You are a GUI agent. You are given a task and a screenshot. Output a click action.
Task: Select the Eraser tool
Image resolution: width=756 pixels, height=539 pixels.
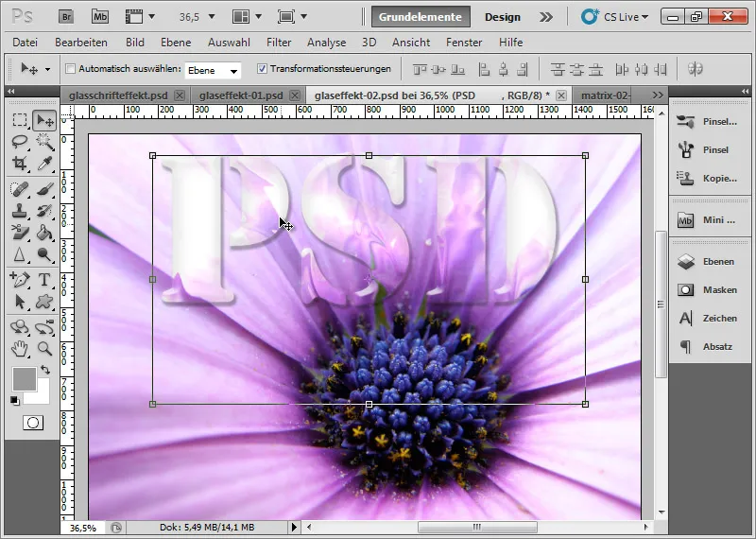point(20,233)
